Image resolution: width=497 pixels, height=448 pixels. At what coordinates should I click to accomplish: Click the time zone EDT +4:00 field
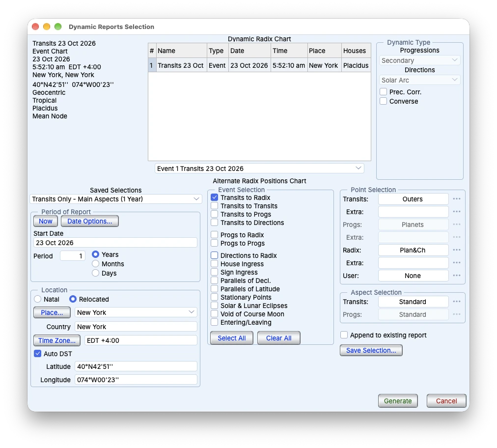[x=141, y=340]
